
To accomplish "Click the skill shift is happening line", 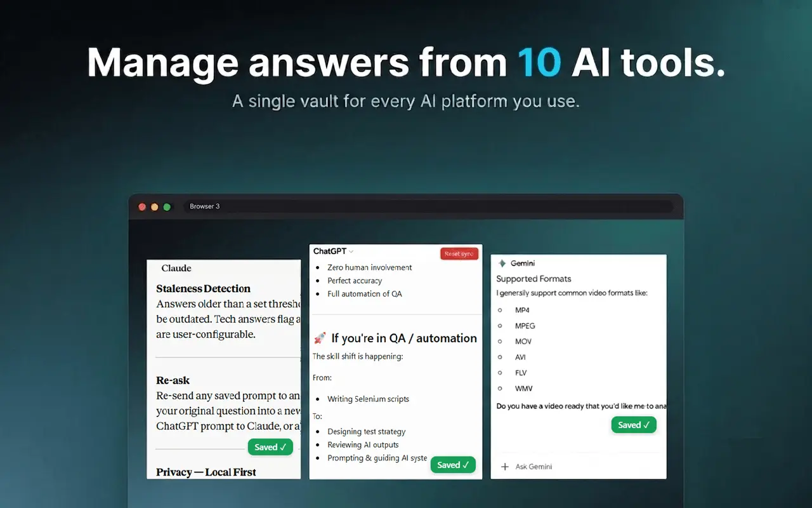I will 358,356.
